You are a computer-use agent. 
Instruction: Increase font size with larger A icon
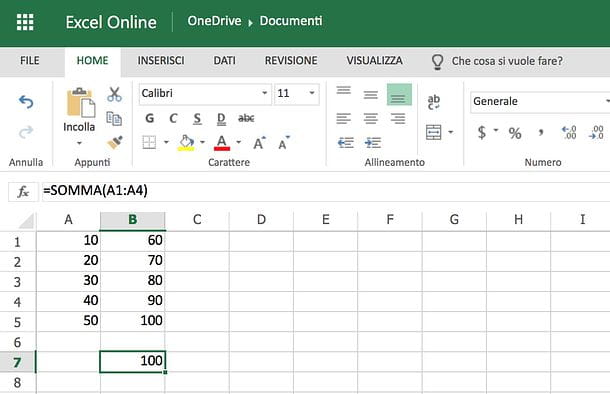click(259, 143)
